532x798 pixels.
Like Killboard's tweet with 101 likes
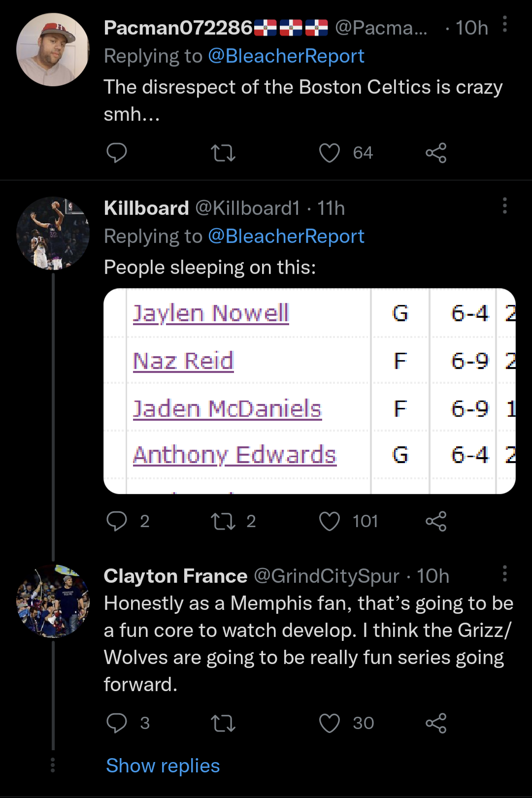point(330,521)
